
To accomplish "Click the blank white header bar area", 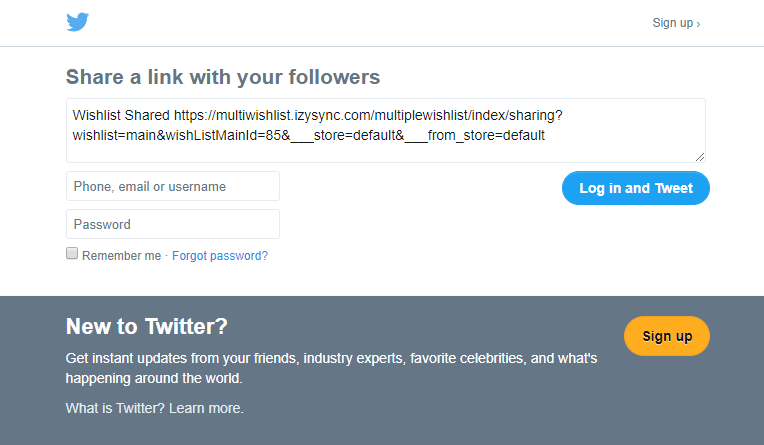I will (380, 23).
